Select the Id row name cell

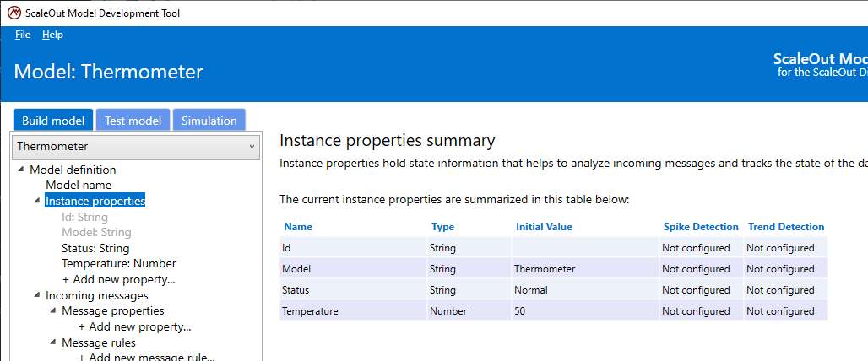(353, 248)
